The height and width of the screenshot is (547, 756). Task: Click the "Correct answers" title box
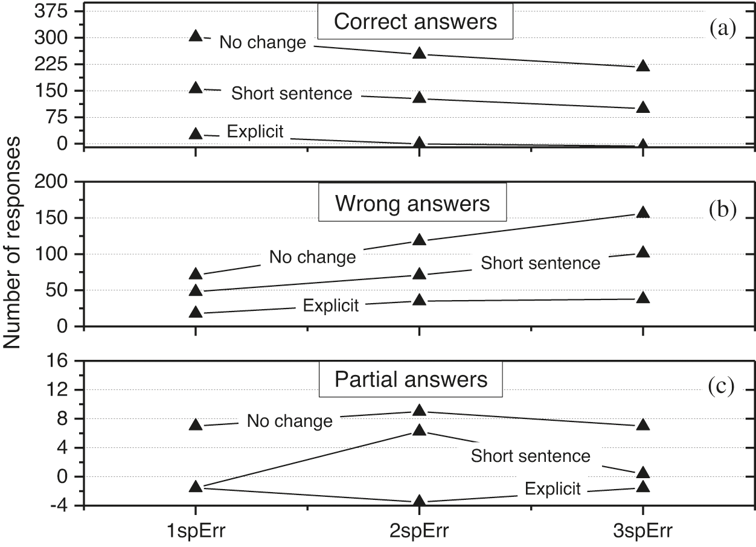(x=415, y=22)
